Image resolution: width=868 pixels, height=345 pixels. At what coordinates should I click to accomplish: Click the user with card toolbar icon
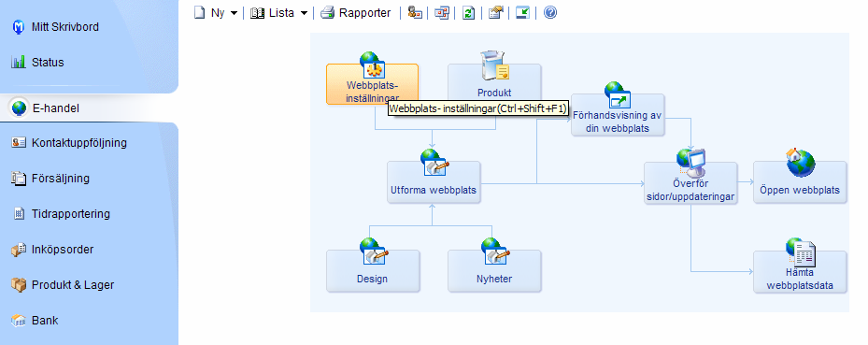tap(415, 13)
